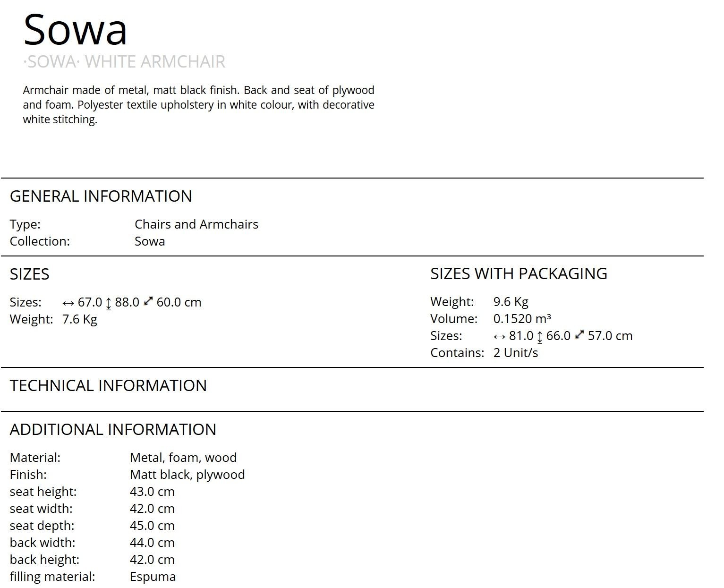This screenshot has height=588, width=724.
Task: Click the back height: label
Action: 44,560
